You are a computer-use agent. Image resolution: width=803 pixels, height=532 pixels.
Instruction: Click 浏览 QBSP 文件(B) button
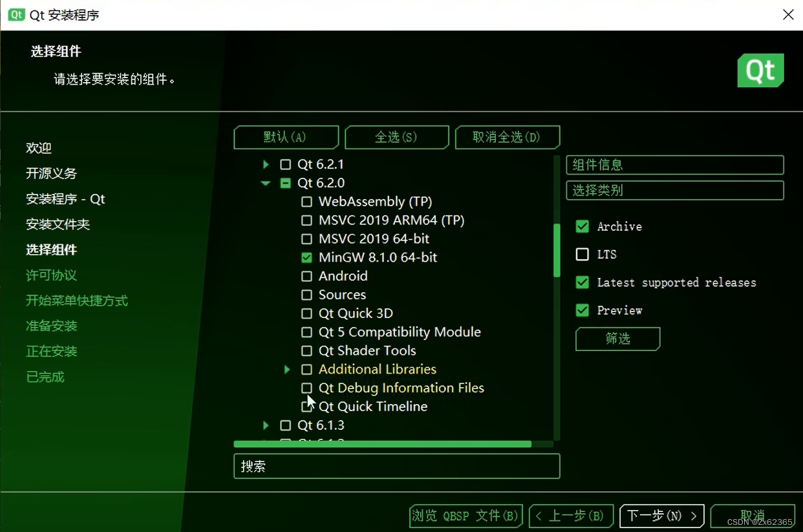466,516
